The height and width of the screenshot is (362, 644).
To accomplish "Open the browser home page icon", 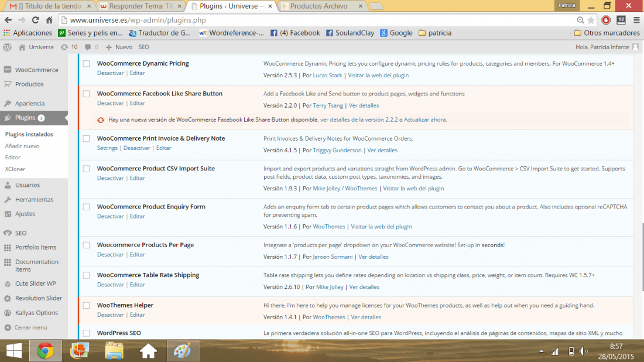I will tap(49, 20).
